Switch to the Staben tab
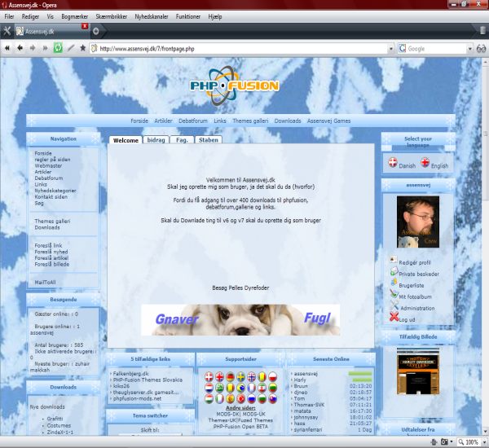 point(209,140)
